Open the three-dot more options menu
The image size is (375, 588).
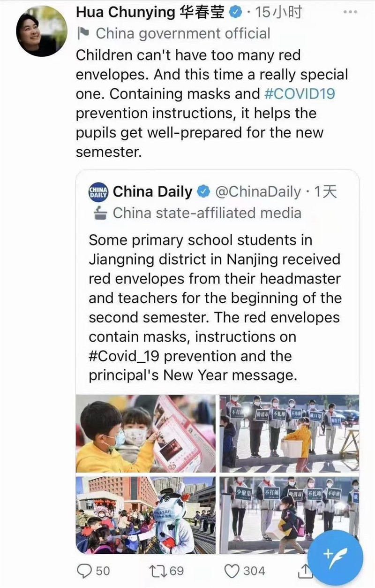[x=350, y=13]
